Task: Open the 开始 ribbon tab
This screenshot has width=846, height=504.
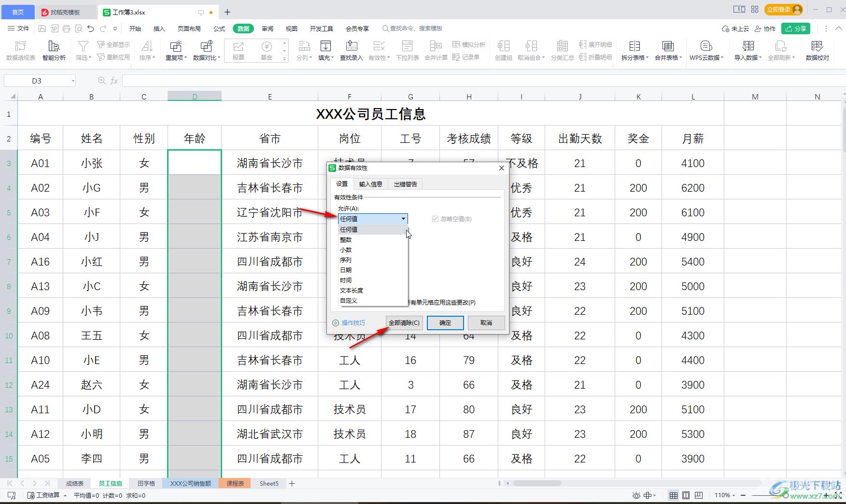Action: tap(135, 28)
